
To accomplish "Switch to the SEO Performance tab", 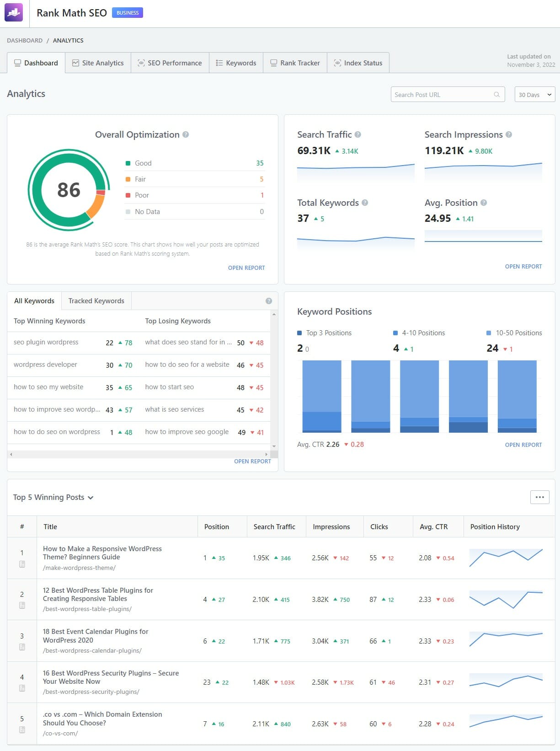I will (x=170, y=63).
